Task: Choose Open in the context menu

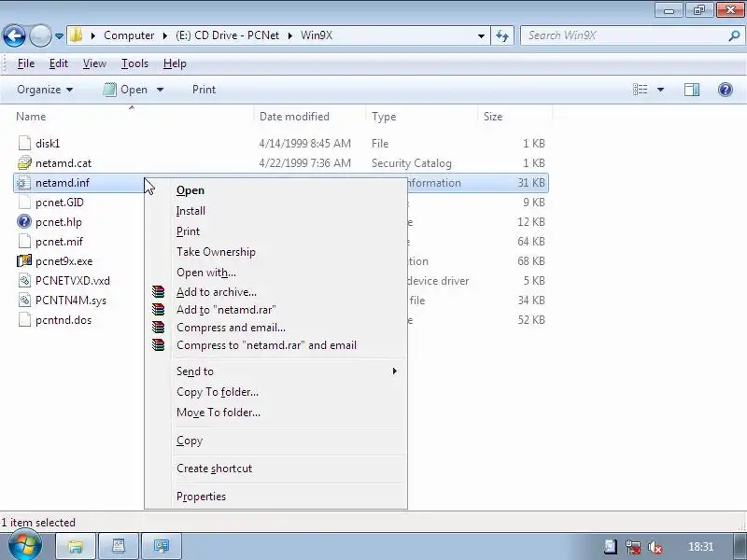Action: click(x=190, y=190)
